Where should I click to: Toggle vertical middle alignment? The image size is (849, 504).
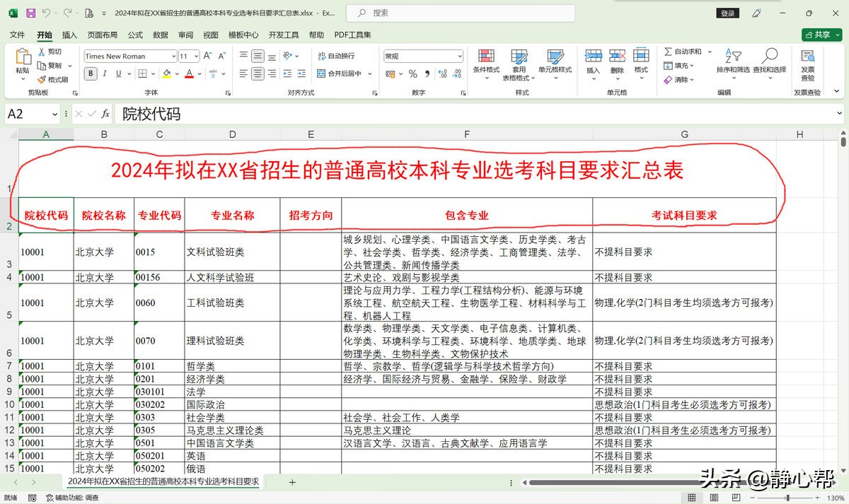click(258, 55)
